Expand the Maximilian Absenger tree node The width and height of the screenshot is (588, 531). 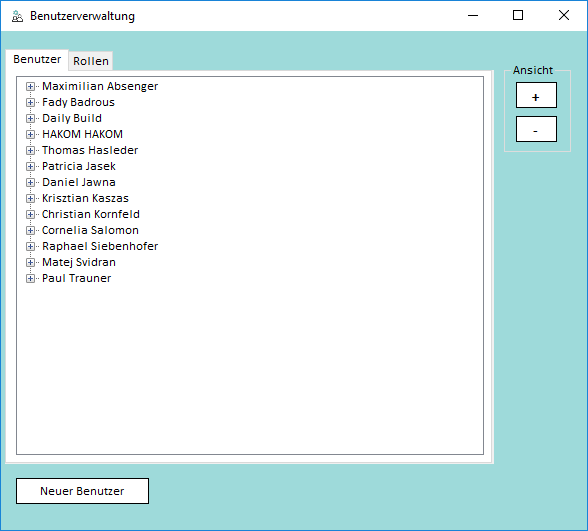[30, 87]
